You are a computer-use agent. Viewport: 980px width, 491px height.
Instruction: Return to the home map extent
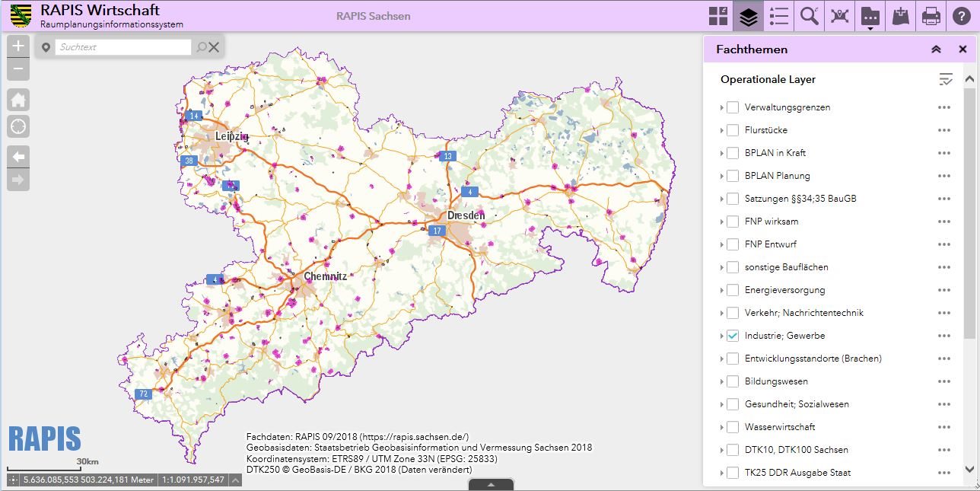point(18,100)
